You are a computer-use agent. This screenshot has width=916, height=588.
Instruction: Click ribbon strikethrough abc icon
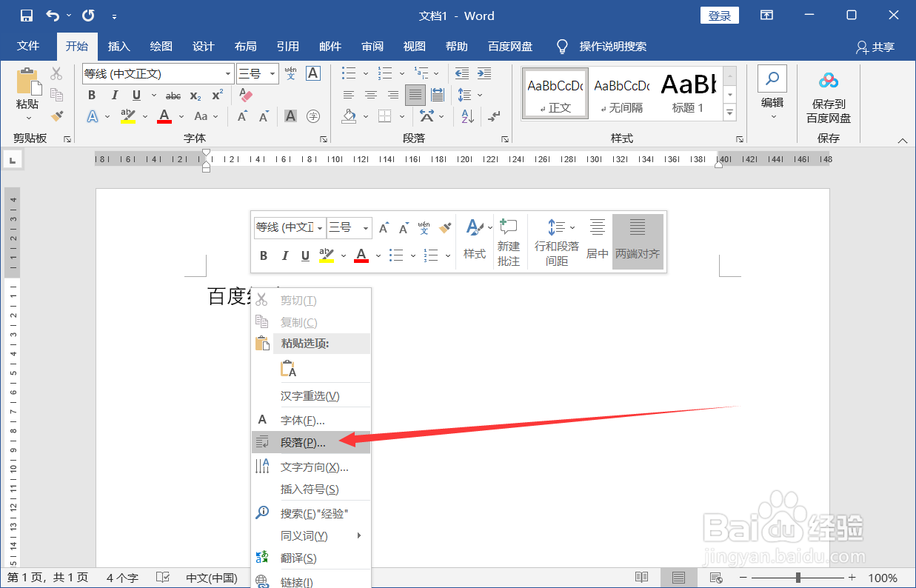(173, 96)
